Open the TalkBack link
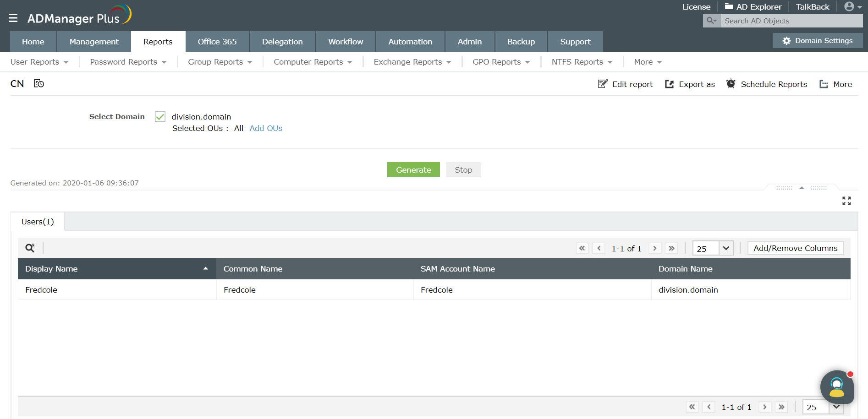 click(x=813, y=6)
